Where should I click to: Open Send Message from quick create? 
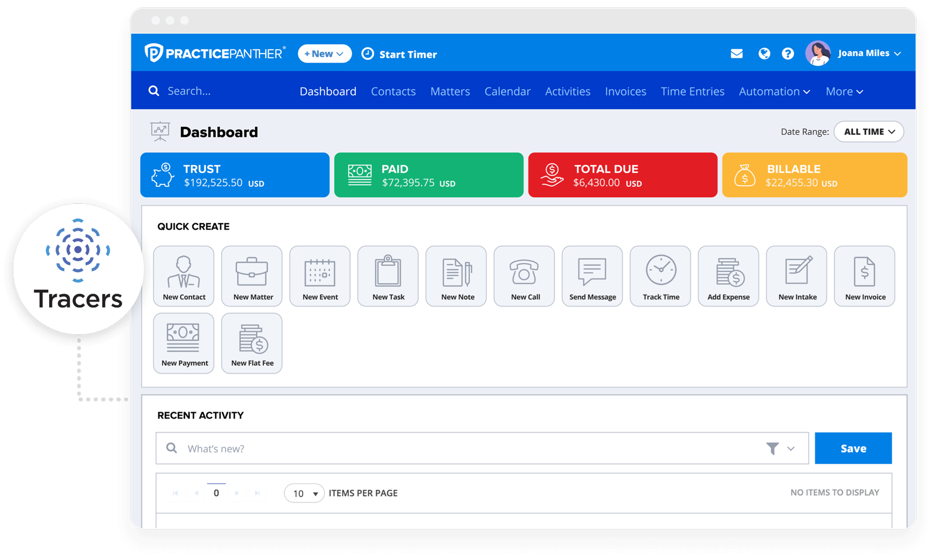pyautogui.click(x=592, y=275)
